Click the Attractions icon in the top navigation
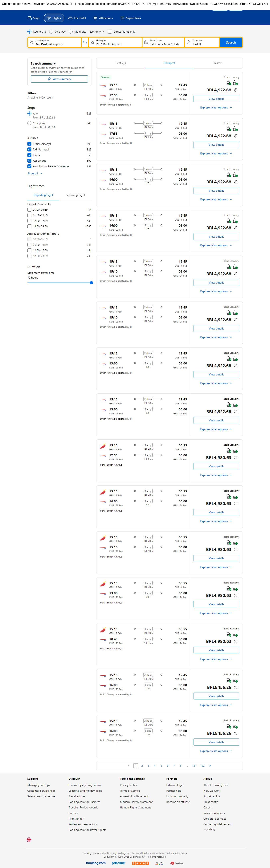 point(95,18)
